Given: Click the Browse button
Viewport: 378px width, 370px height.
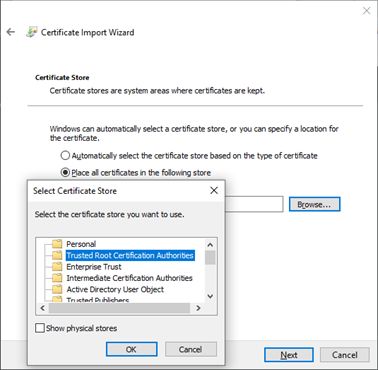Looking at the screenshot, I should click(314, 204).
